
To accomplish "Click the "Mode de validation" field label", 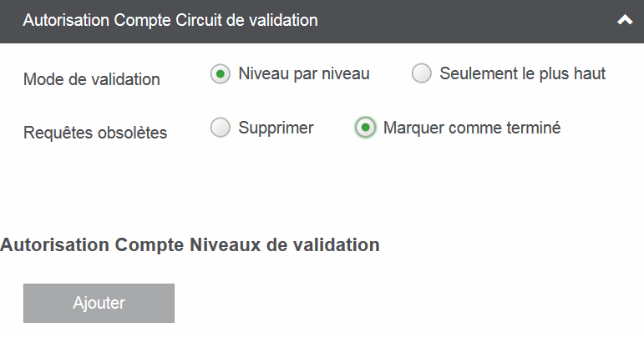I will 92,80.
